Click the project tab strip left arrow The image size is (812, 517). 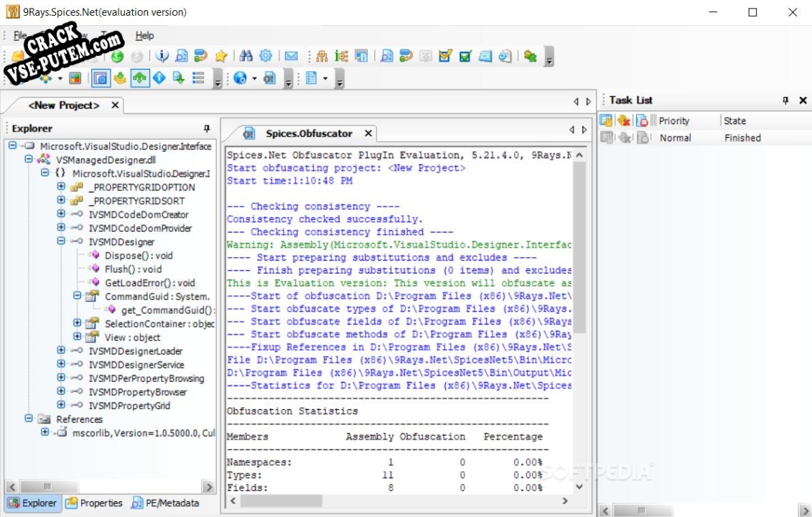click(576, 101)
